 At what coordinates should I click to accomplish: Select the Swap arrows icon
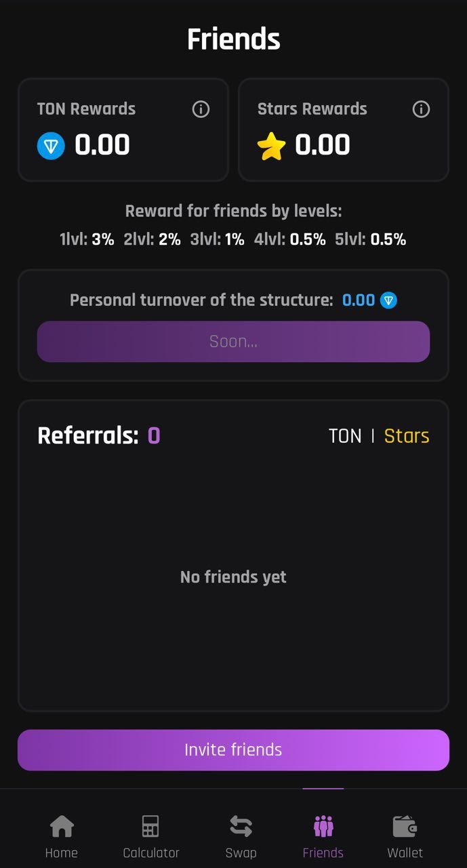click(x=241, y=826)
